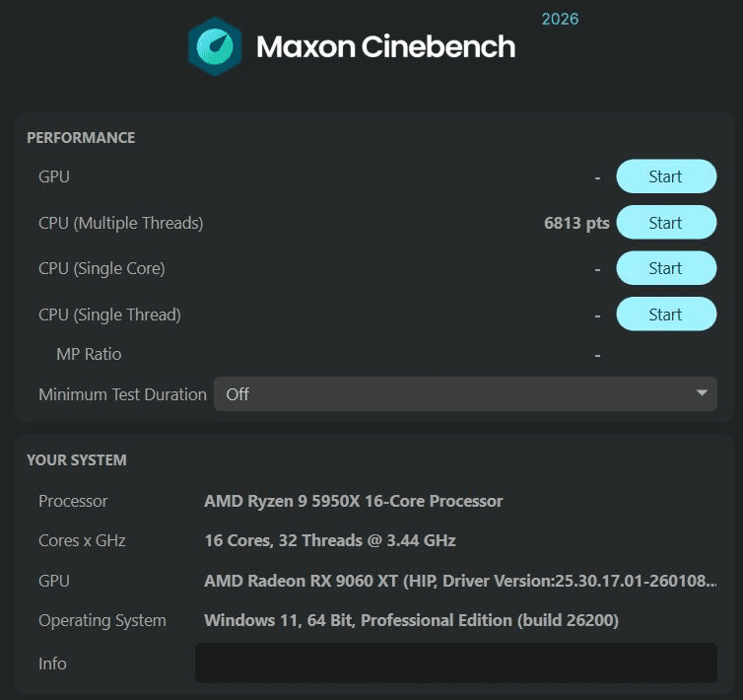
Task: Start the CPU Multiple Threads test
Action: pos(665,223)
